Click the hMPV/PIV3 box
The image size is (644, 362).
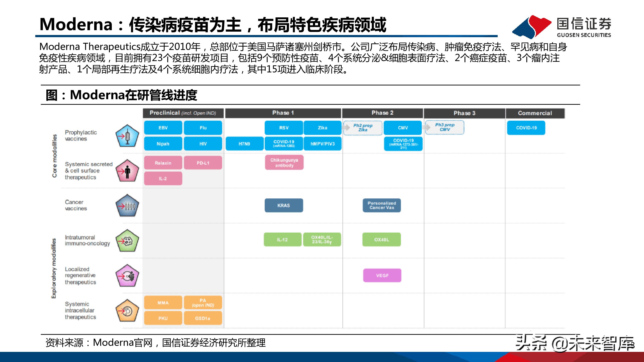coord(323,144)
